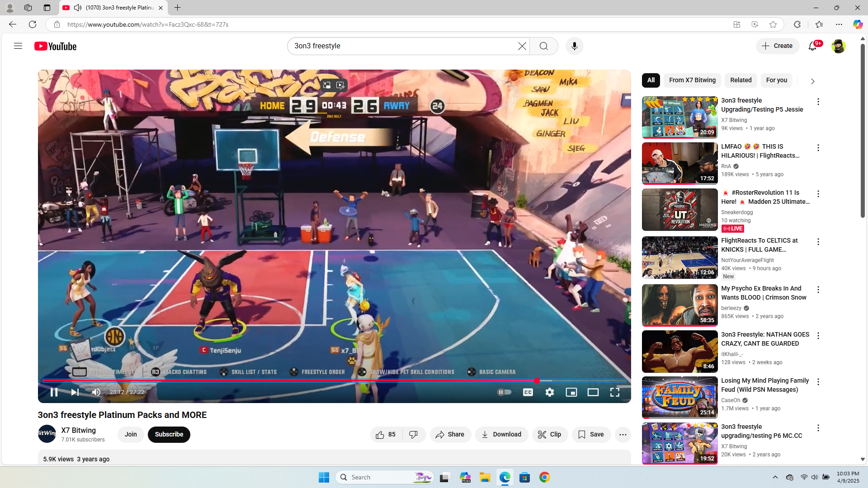
Task: Open a new browser tab
Action: [x=178, y=8]
